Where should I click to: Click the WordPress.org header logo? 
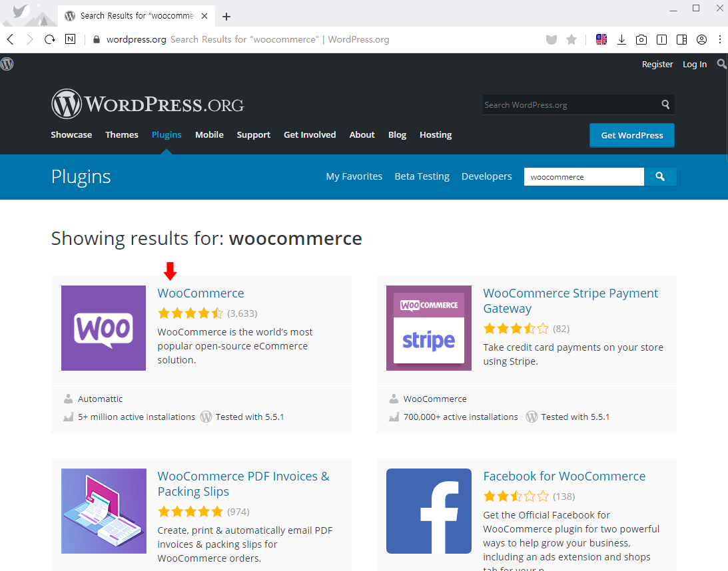point(148,104)
